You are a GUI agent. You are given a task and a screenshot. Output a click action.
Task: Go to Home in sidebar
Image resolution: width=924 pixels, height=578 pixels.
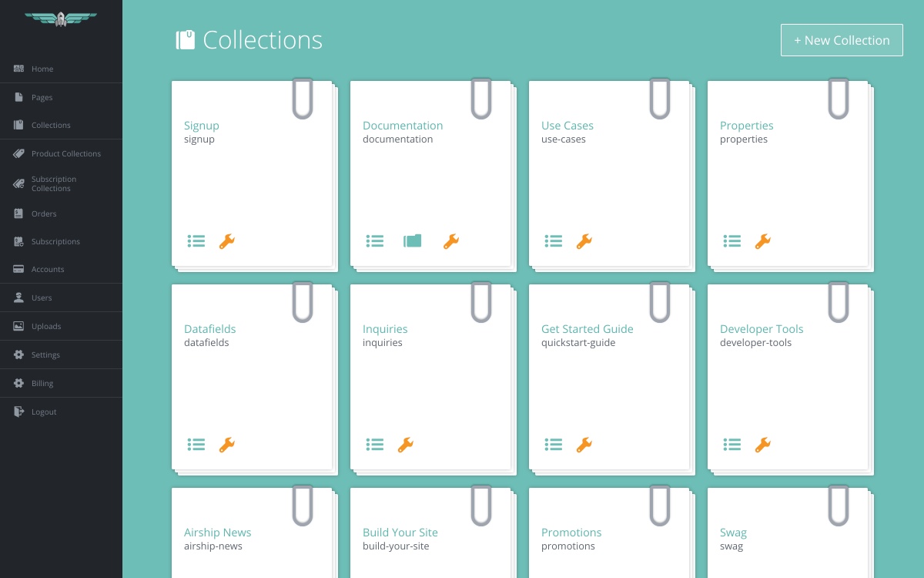61,69
